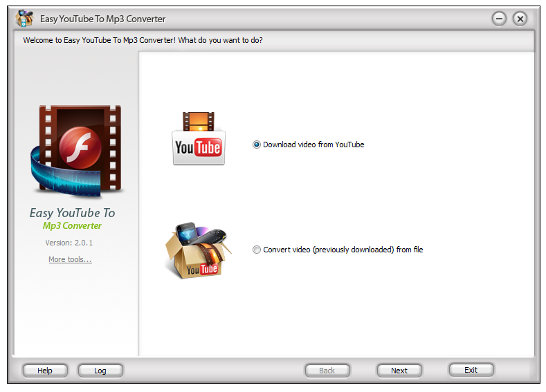This screenshot has width=546, height=392.
Task: Open the Log button
Action: point(100,371)
